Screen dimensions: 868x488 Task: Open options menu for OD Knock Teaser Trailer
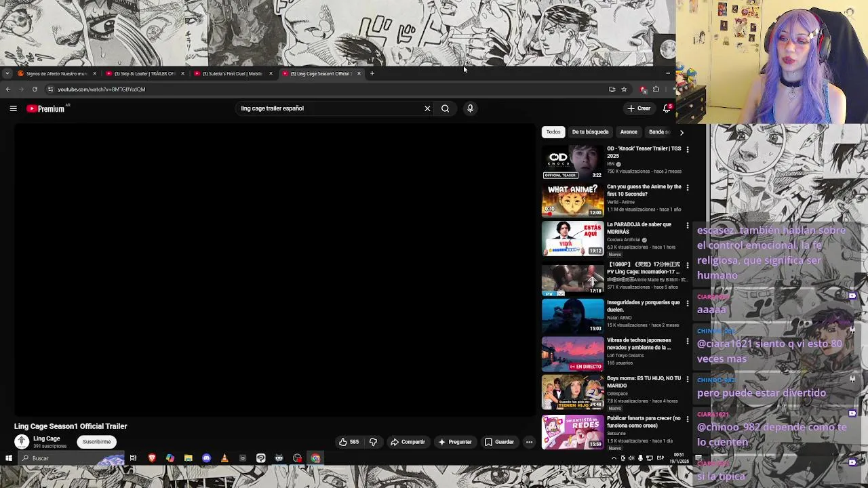coord(688,149)
